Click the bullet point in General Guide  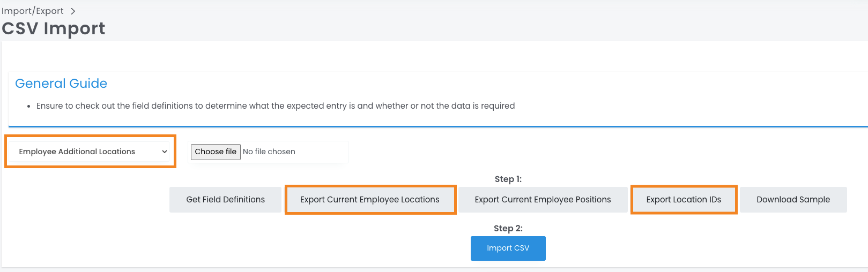pyautogui.click(x=28, y=107)
